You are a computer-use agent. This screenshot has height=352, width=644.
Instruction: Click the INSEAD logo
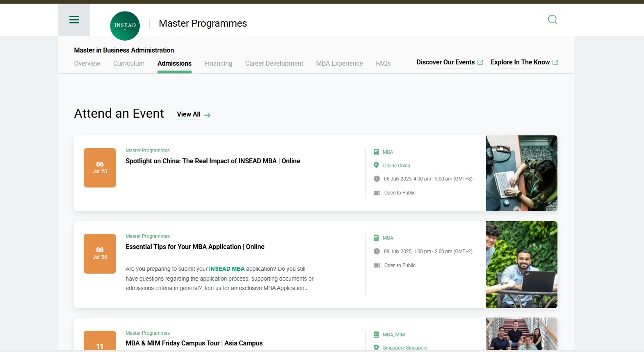point(125,25)
